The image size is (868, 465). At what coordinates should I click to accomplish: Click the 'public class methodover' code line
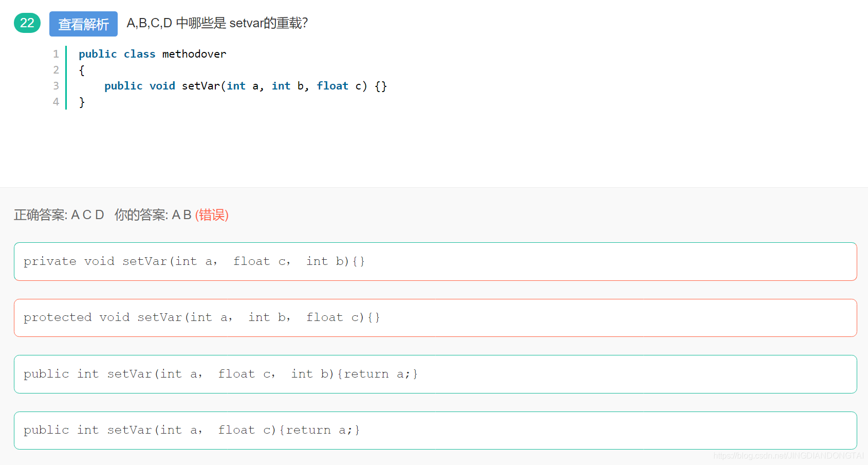(152, 54)
